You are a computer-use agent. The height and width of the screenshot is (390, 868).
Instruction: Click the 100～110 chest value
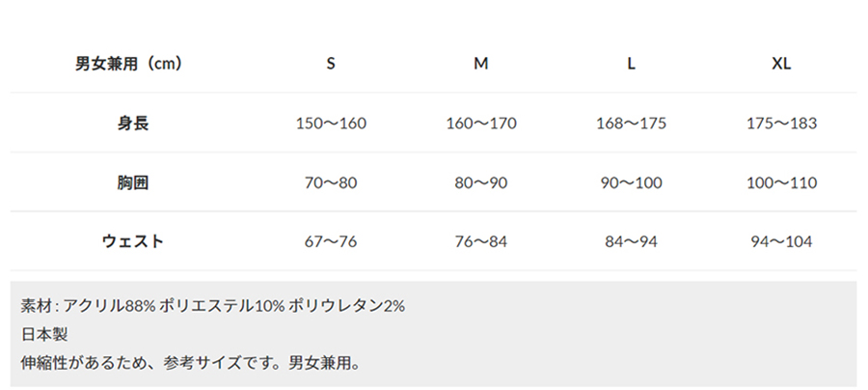[781, 182]
